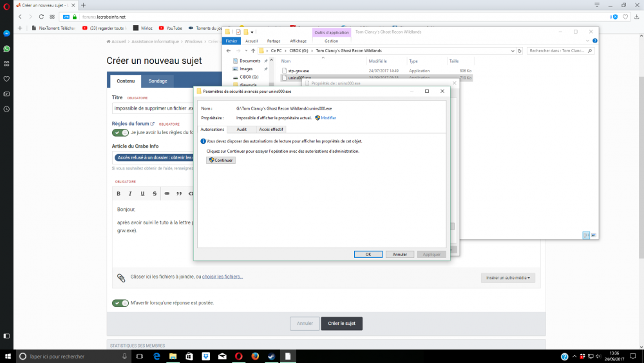Open the Sondage tab
The height and width of the screenshot is (363, 644).
point(158,81)
